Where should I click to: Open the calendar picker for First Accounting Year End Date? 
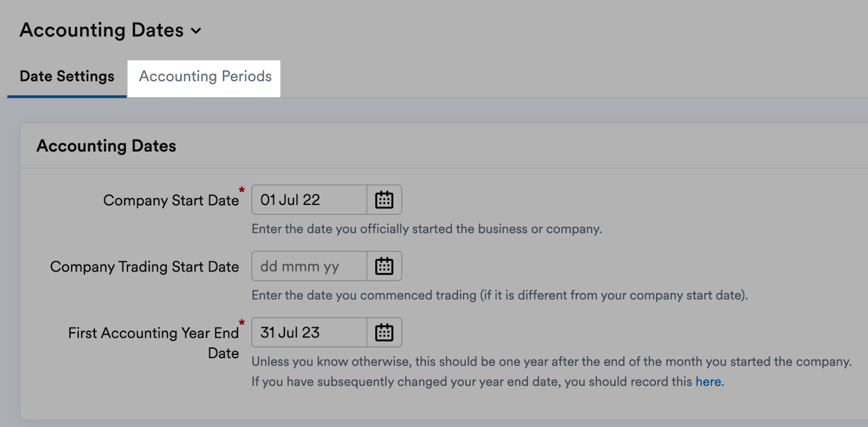(x=384, y=332)
